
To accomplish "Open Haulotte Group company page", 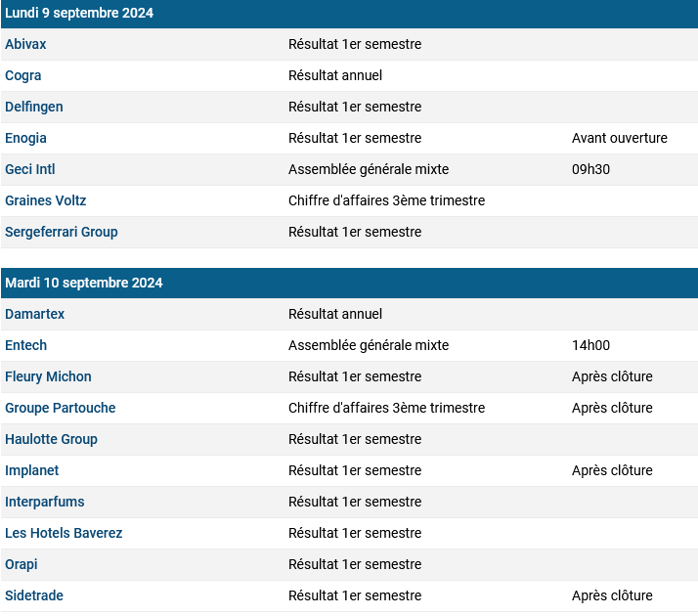I will coord(51,439).
